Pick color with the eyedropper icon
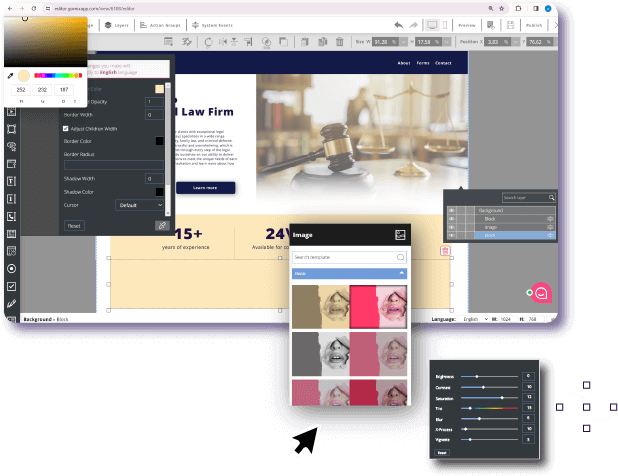Image resolution: width=618 pixels, height=476 pixels. [x=11, y=76]
